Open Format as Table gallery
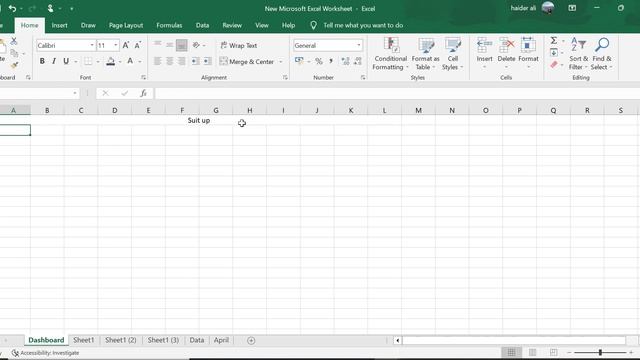The image size is (640, 360). 426,54
